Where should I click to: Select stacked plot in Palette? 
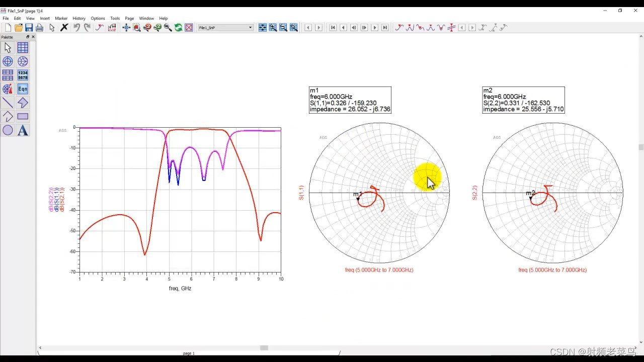click(x=8, y=75)
